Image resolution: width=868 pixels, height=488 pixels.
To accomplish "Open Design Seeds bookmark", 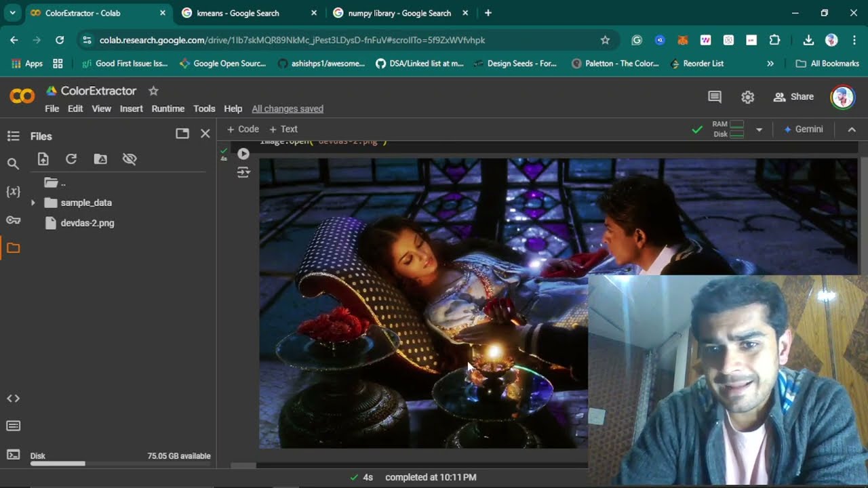I will (x=515, y=63).
